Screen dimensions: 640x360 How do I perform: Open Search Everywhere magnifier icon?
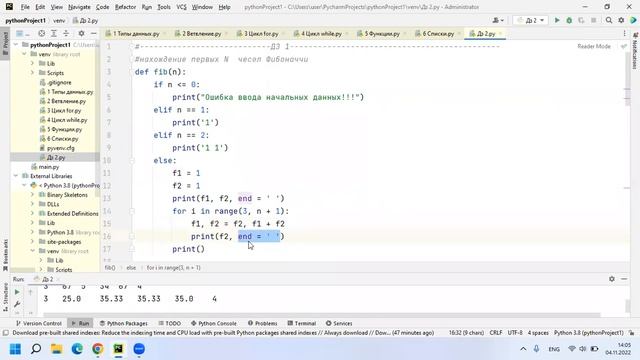tap(609, 20)
